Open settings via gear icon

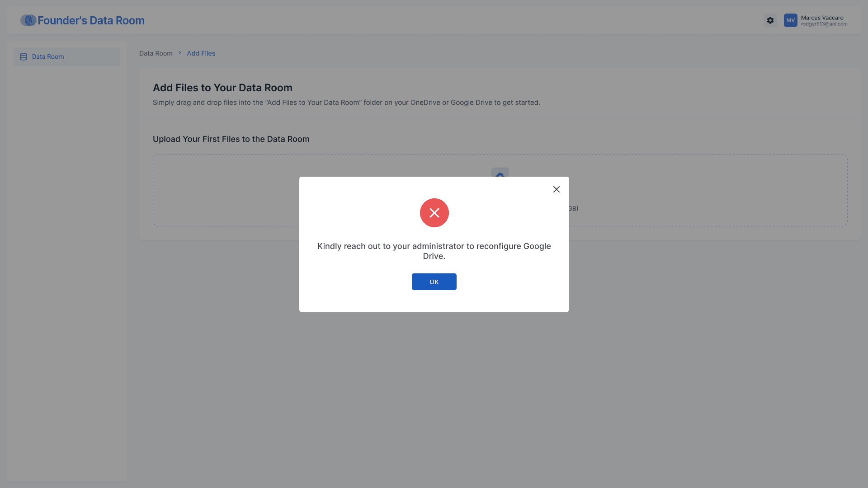(x=770, y=20)
